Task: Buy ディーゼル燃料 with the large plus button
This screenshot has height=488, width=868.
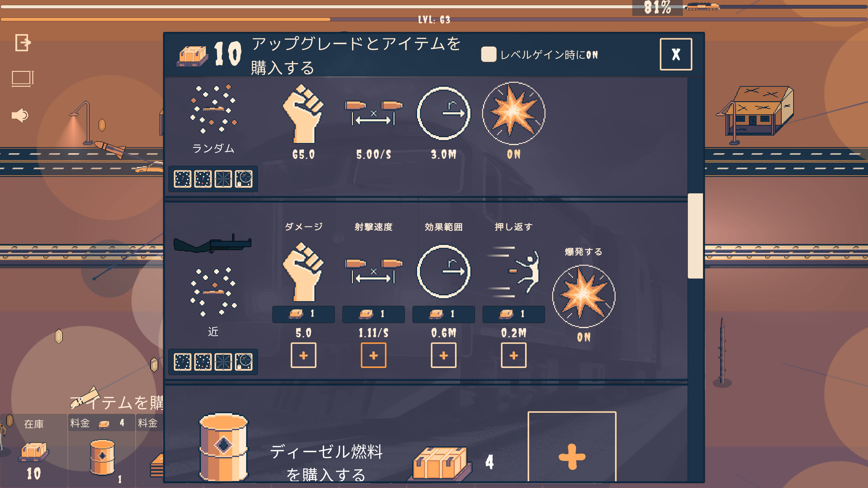Action: 572,447
